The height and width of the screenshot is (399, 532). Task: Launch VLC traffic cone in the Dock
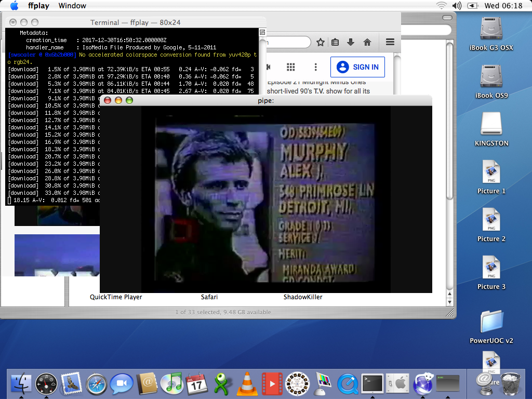247,383
